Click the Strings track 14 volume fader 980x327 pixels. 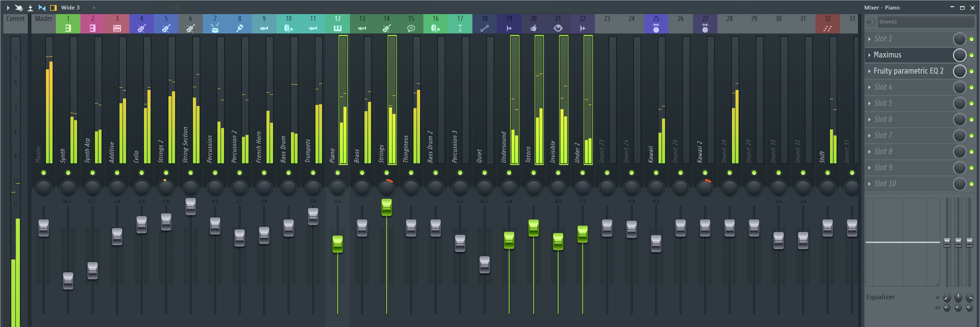[x=387, y=207]
